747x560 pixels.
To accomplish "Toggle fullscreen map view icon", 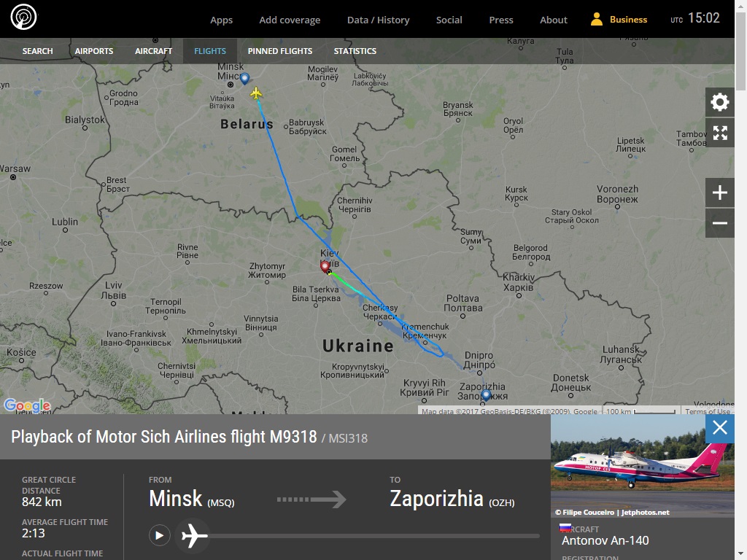I will [720, 133].
